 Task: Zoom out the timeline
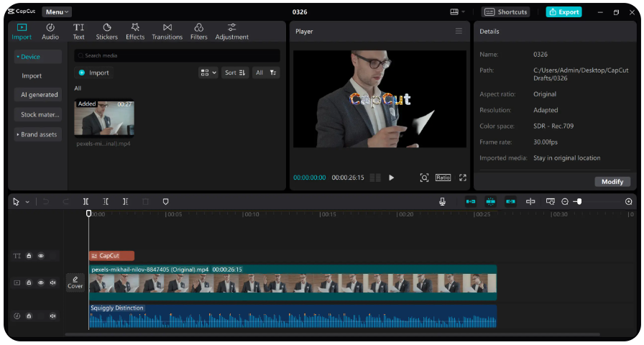(x=565, y=202)
